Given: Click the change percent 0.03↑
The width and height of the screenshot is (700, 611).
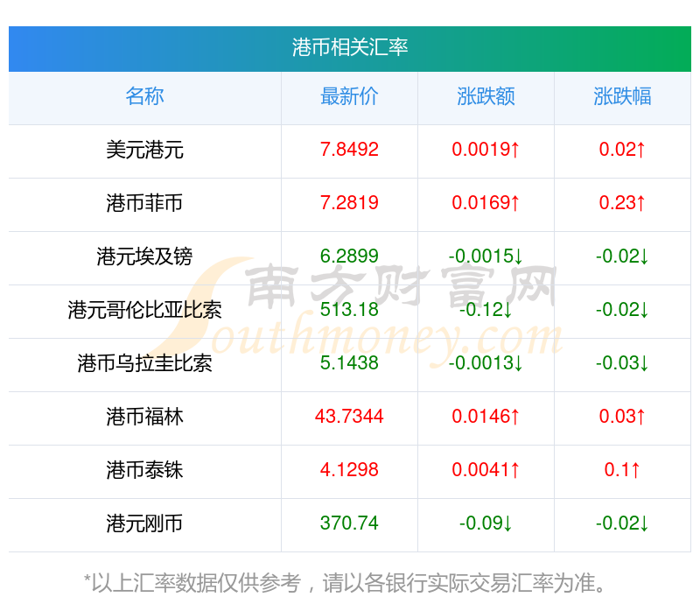Looking at the screenshot, I should 622,417.
